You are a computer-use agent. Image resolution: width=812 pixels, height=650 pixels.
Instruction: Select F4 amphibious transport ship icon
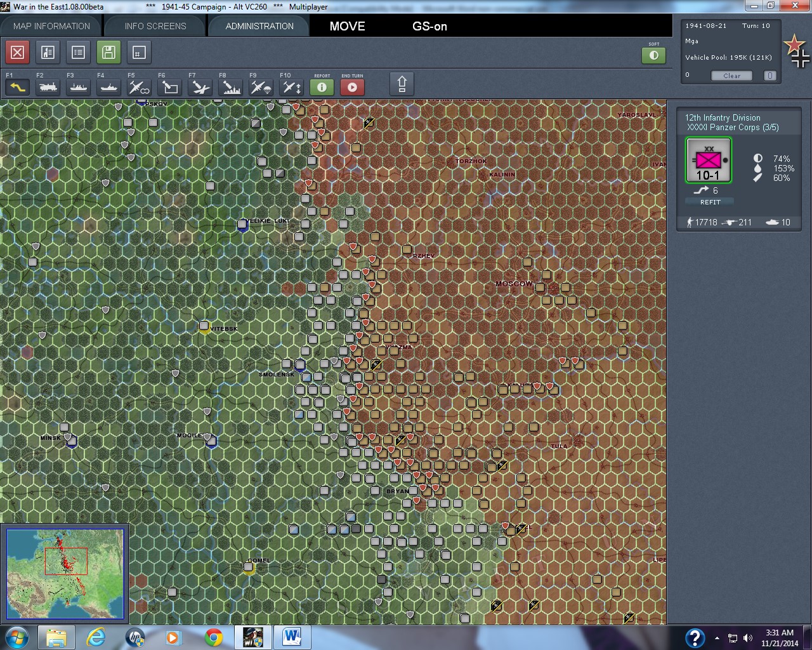click(109, 87)
